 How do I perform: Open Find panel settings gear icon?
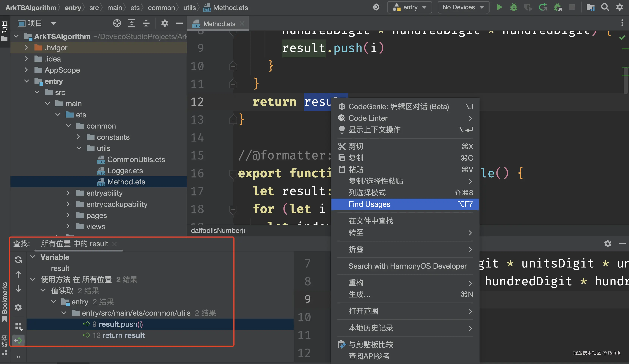pyautogui.click(x=18, y=307)
